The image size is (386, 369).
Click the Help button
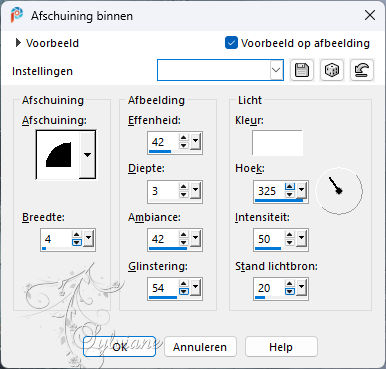(x=281, y=347)
